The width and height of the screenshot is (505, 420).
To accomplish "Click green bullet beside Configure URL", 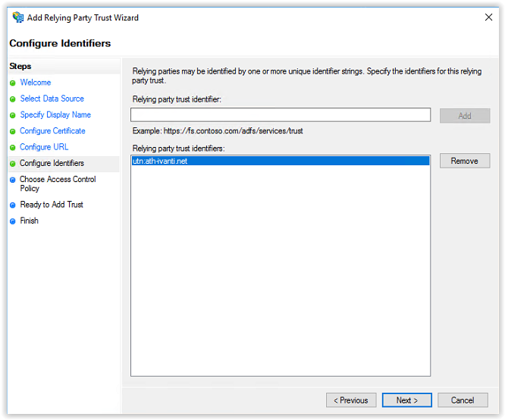I will (13, 148).
